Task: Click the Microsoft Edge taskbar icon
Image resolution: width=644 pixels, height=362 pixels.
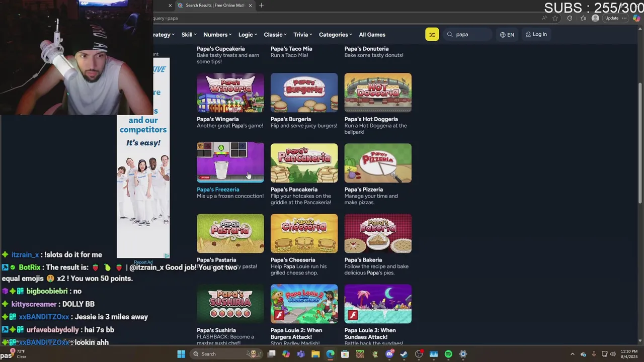Action: [x=330, y=354]
